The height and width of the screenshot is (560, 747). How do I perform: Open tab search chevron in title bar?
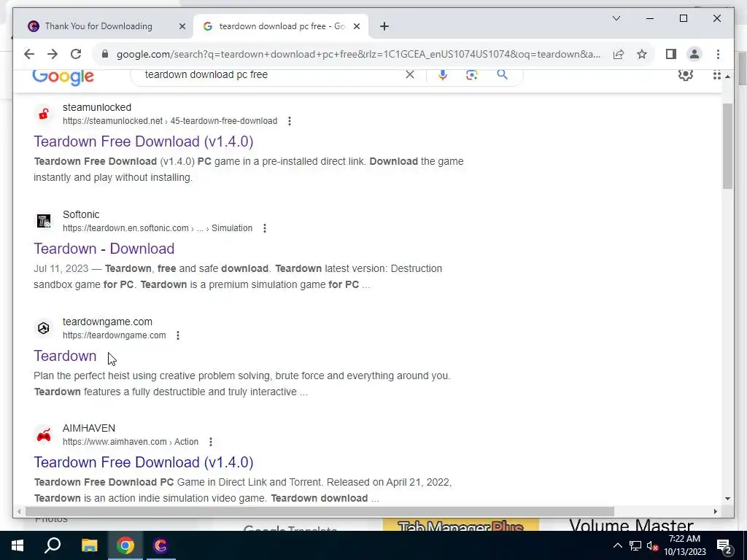616,18
